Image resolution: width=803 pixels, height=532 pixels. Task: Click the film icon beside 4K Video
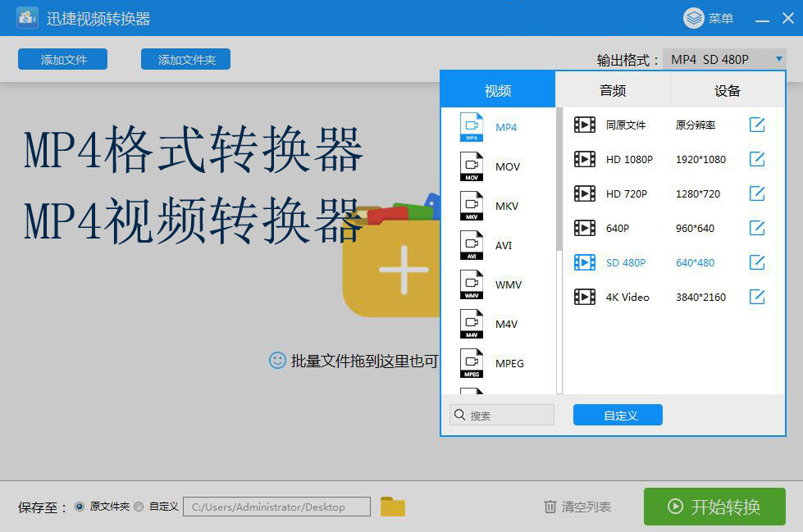click(584, 297)
